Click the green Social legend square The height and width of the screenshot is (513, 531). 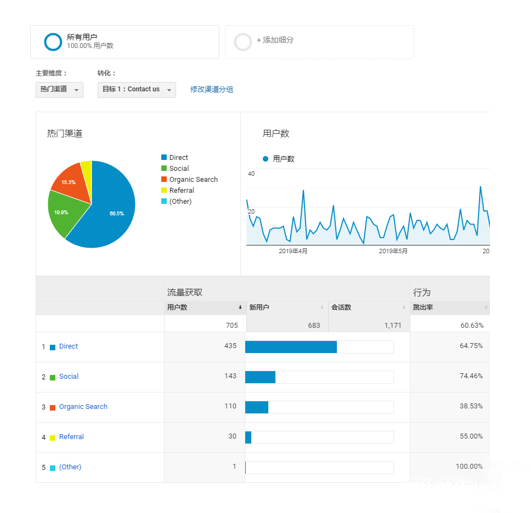[164, 168]
